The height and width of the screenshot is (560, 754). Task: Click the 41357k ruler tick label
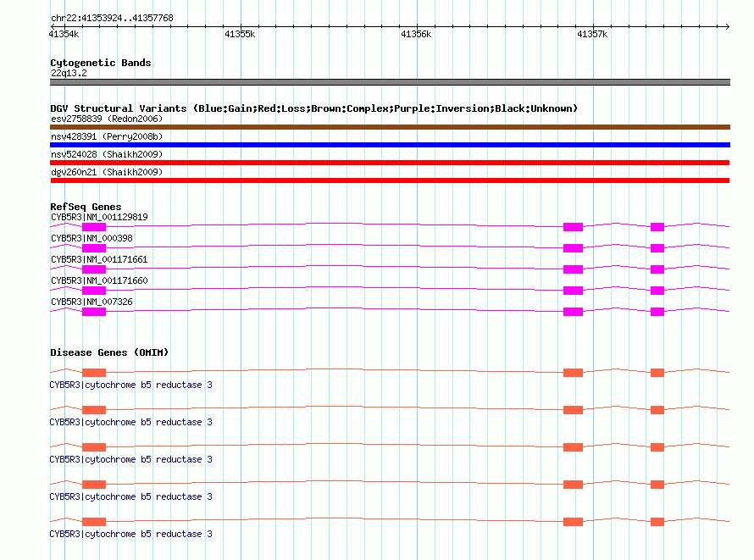[592, 34]
